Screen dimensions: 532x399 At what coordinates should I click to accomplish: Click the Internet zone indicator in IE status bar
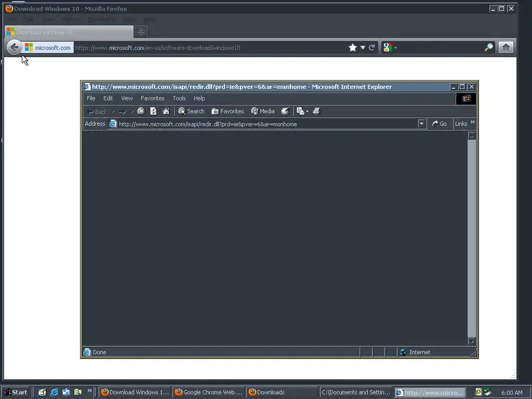coord(415,352)
